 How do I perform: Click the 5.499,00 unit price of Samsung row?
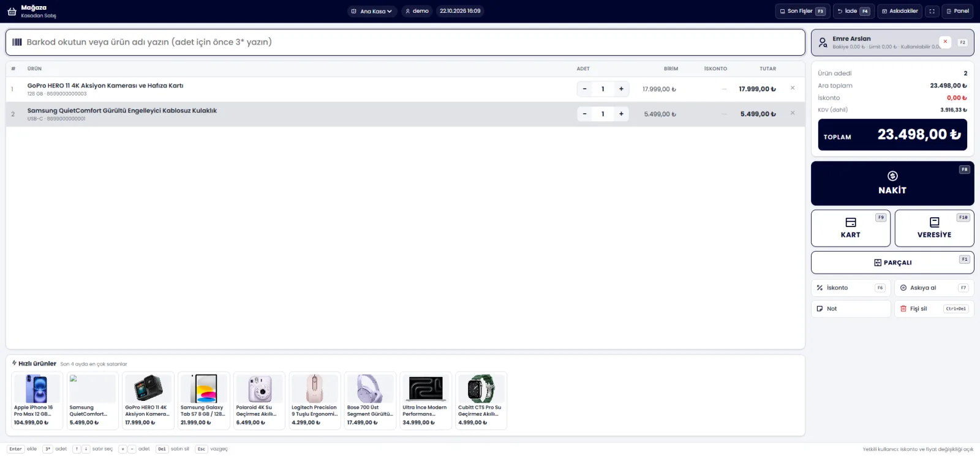(x=660, y=114)
